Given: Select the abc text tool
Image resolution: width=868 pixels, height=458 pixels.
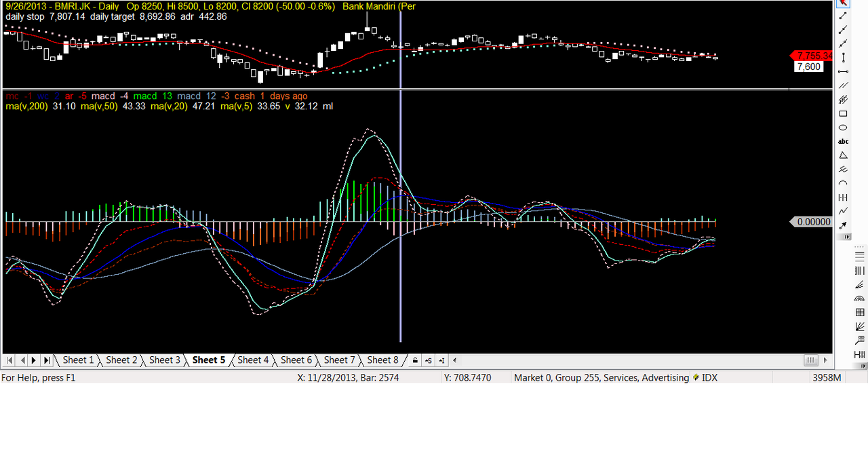Looking at the screenshot, I should 843,141.
